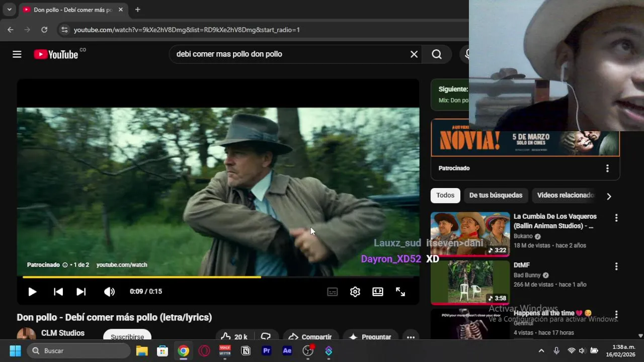Open ad info icon next to Patrocinado
644x362 pixels.
point(65,265)
